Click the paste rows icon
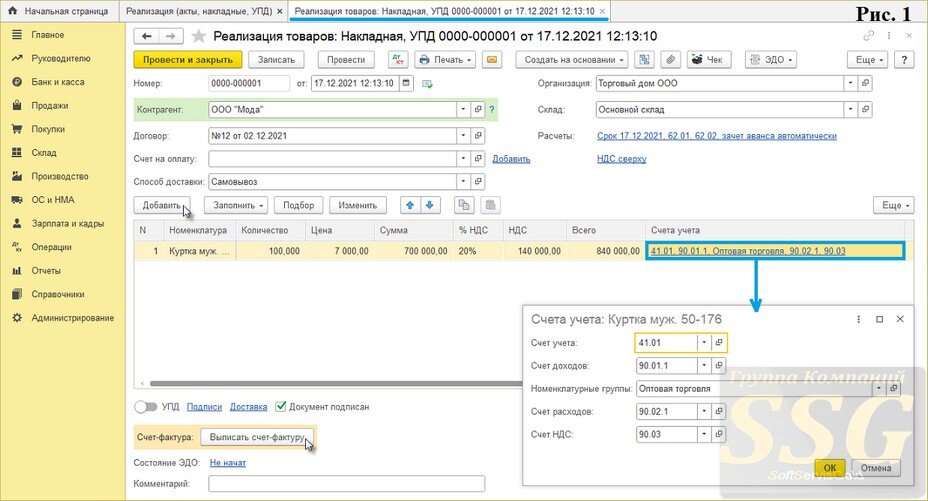The image size is (928, 501). tap(490, 205)
